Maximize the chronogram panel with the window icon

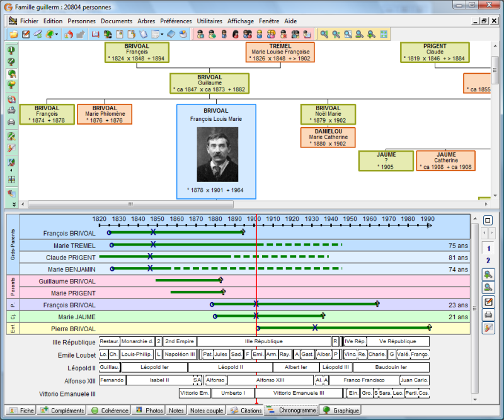[488, 221]
